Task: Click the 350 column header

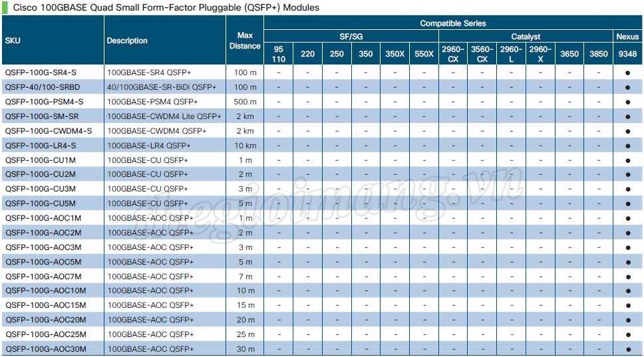Action: point(365,54)
